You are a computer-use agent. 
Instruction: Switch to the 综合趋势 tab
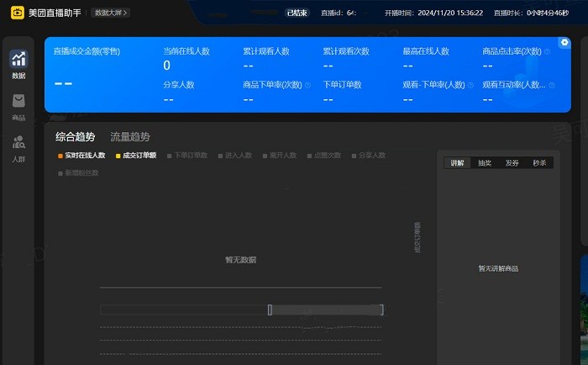pyautogui.click(x=76, y=137)
